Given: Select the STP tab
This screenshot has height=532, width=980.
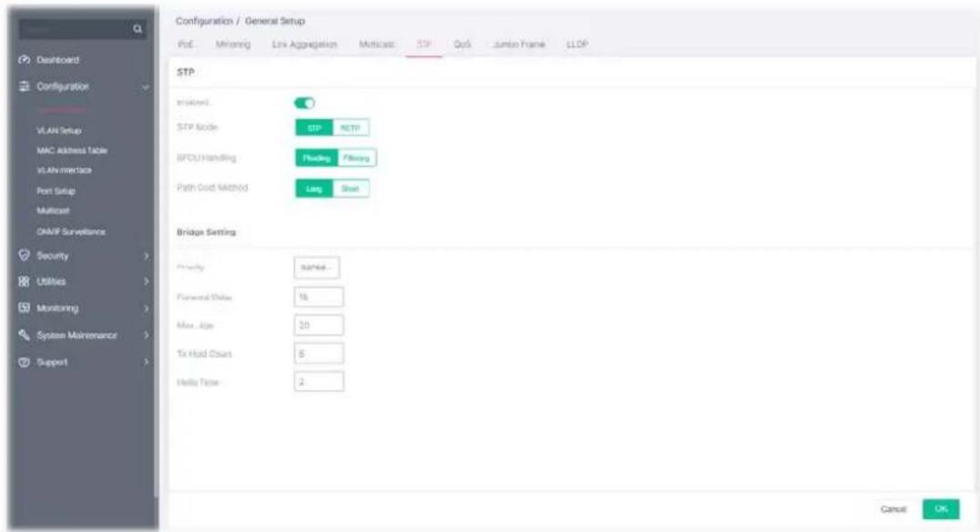Looking at the screenshot, I should [x=424, y=45].
